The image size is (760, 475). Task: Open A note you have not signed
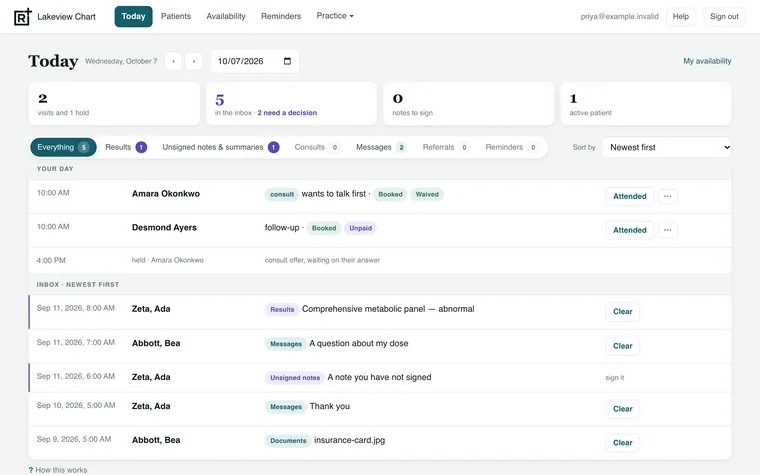point(379,378)
